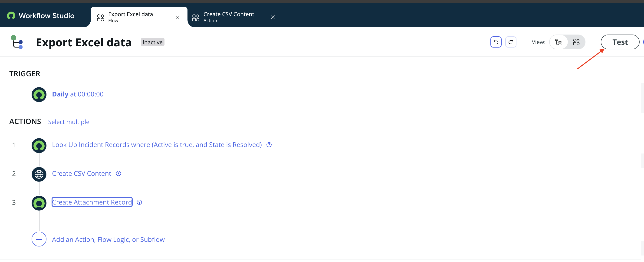Show help for Create Attachment Record
644x262 pixels.
(x=139, y=202)
